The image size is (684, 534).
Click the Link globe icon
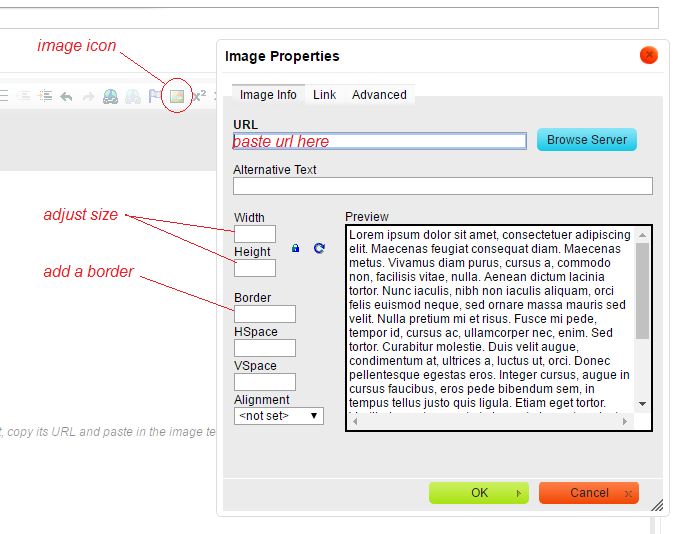(110, 96)
